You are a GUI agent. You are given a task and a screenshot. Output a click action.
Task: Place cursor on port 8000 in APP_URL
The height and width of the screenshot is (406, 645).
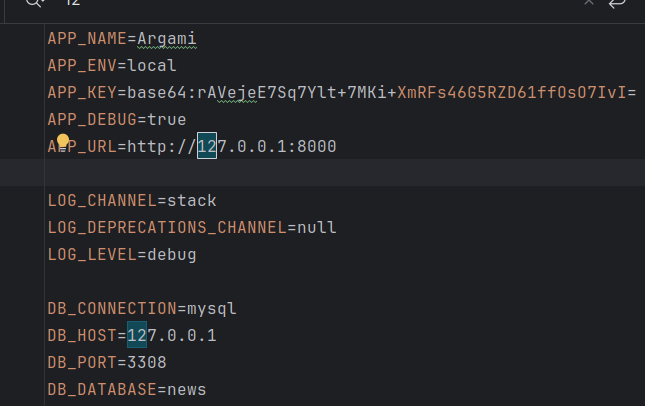[x=317, y=146]
